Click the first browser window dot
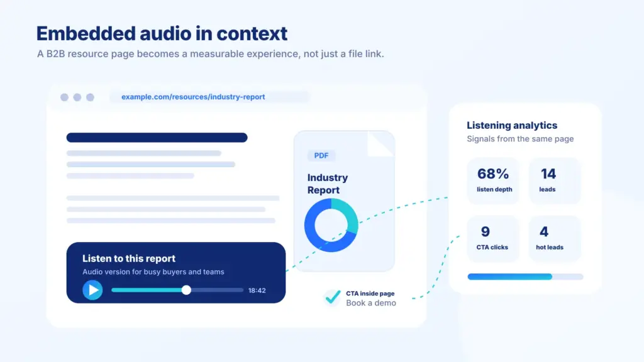 pos(65,97)
